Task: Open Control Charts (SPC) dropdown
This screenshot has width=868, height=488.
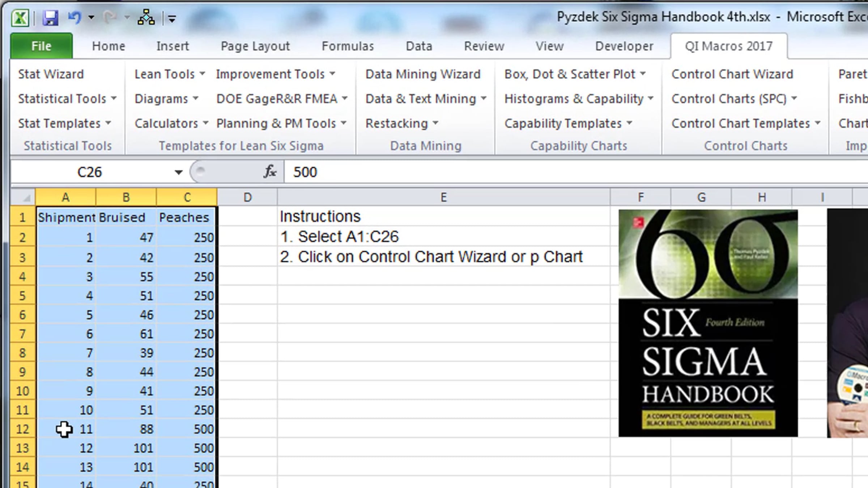Action: click(x=734, y=99)
